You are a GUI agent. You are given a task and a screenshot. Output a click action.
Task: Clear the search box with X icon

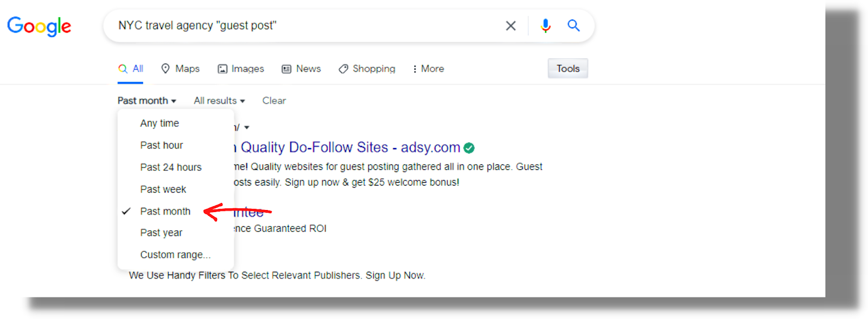[510, 25]
